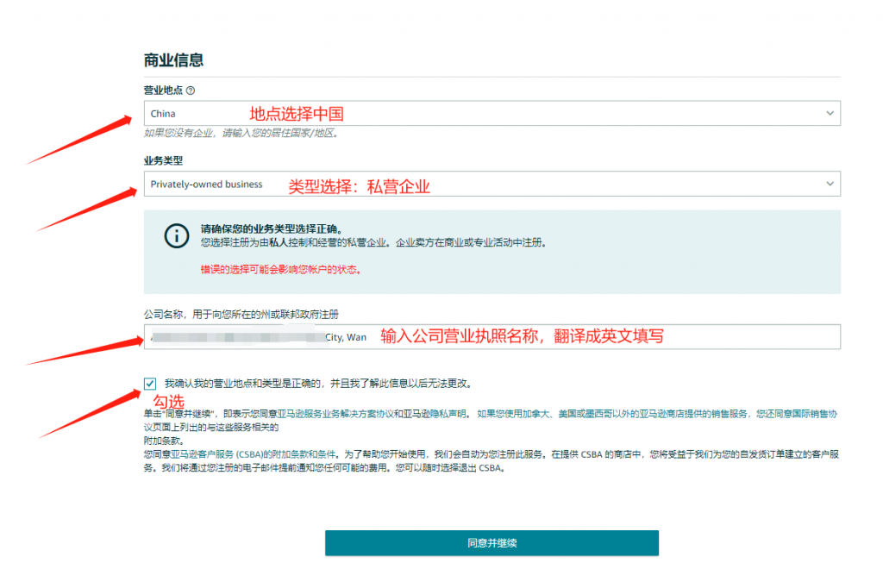This screenshot has height=588, width=883.
Task: Click the red warning text 错误的选择可能会影响您帐户的状态
Action: point(280,269)
